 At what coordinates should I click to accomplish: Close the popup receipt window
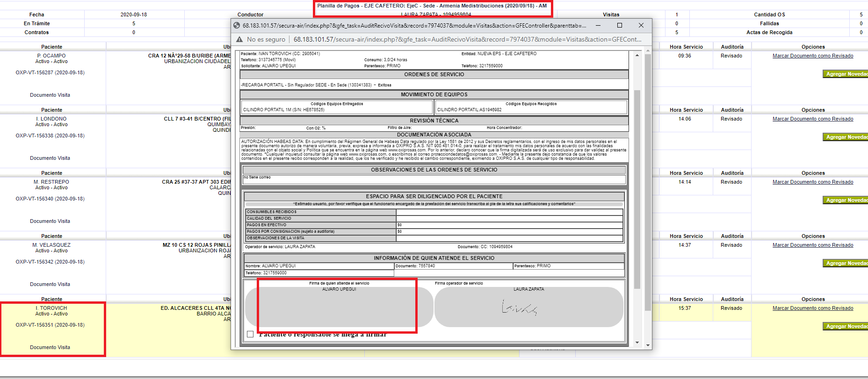[x=641, y=25]
